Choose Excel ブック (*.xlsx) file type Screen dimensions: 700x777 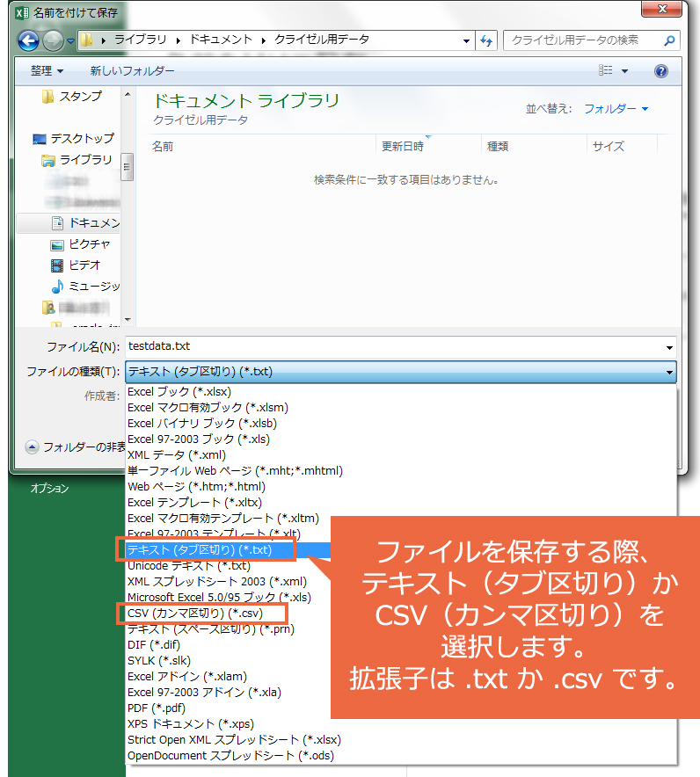pos(401,391)
